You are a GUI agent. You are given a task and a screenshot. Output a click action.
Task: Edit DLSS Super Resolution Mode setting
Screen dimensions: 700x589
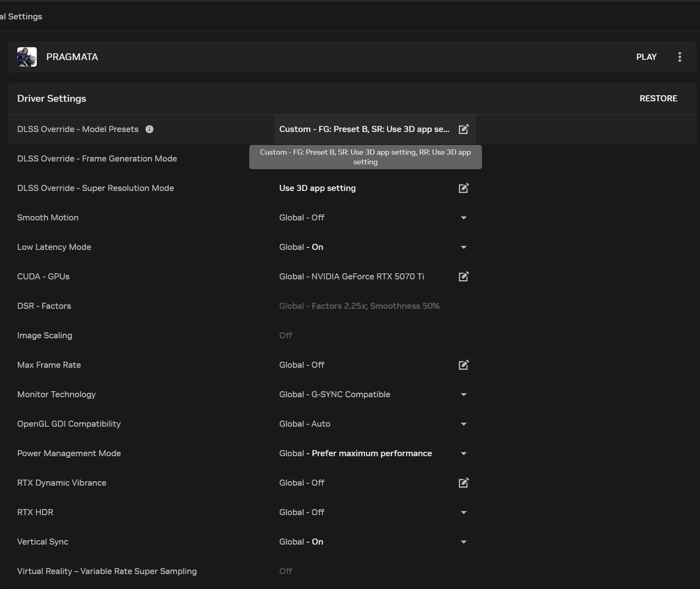[x=464, y=188]
